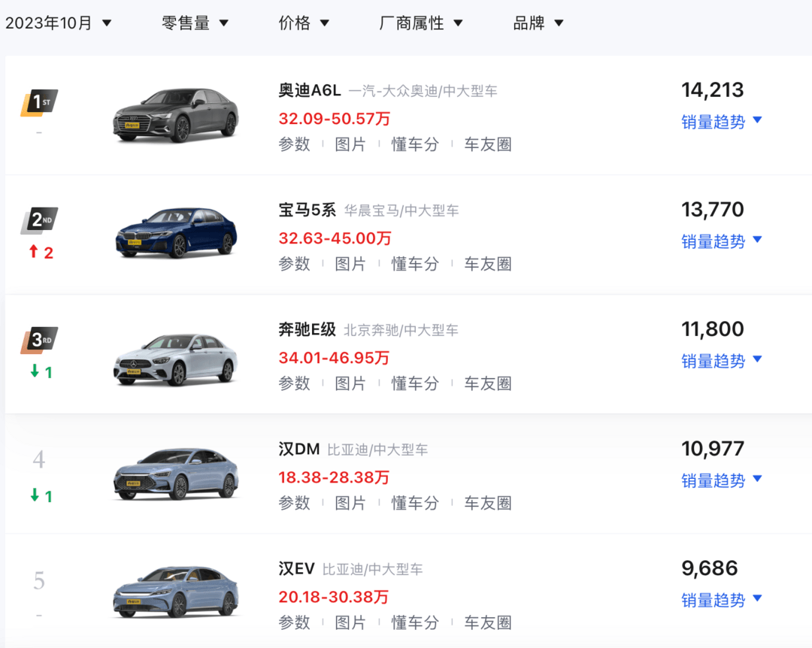Open the 厂商属性 filter menu

[x=420, y=23]
